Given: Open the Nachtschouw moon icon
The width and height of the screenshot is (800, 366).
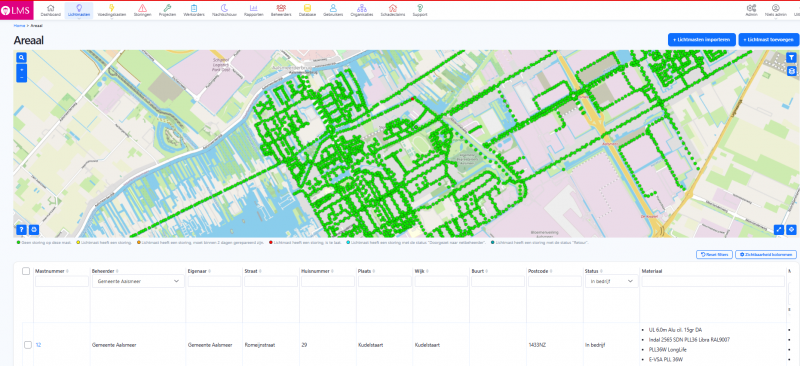Looking at the screenshot, I should coord(224,10).
